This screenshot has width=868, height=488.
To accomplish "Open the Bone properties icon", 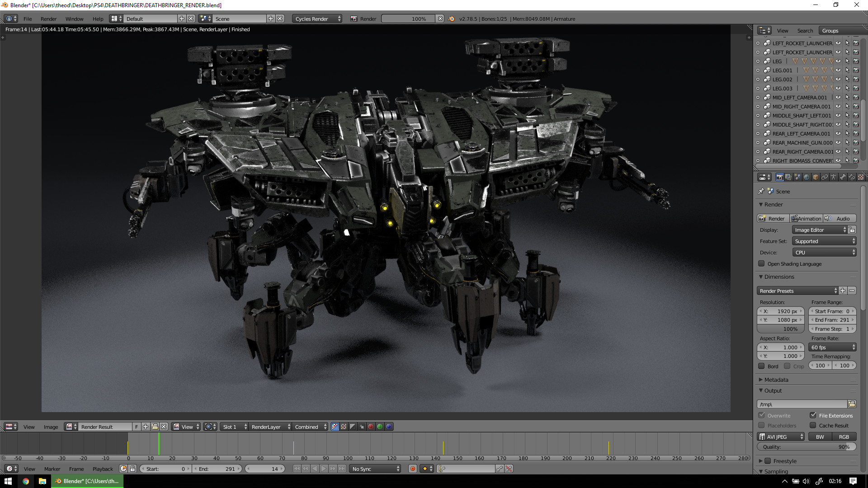I will [842, 177].
